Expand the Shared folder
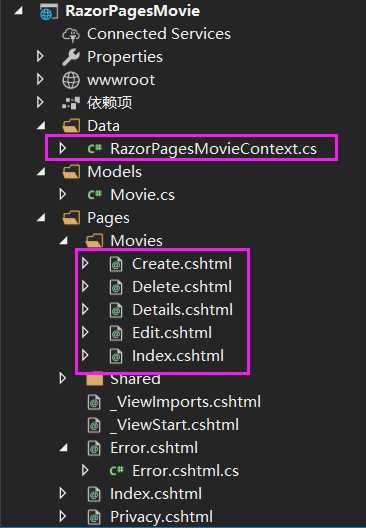 coord(63,378)
